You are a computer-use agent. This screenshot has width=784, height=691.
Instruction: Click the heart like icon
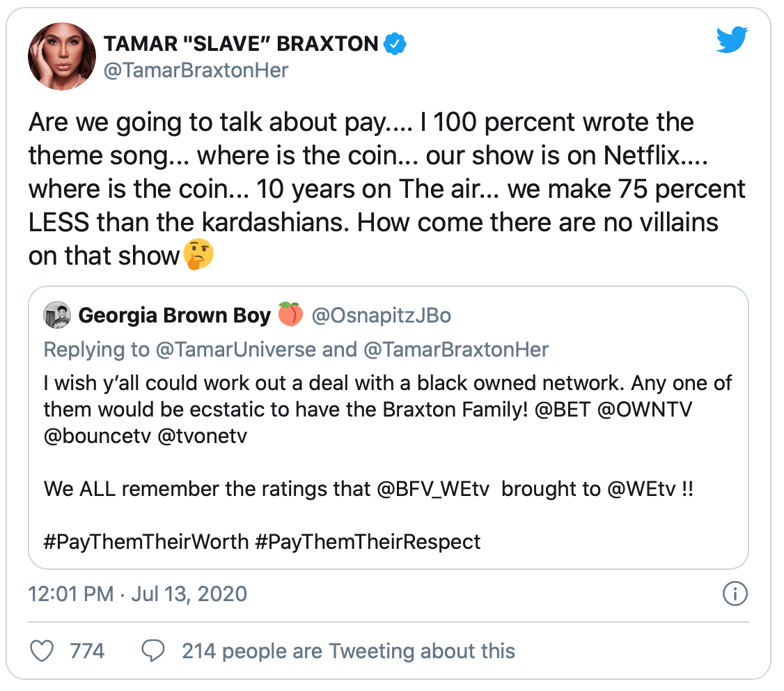click(43, 651)
